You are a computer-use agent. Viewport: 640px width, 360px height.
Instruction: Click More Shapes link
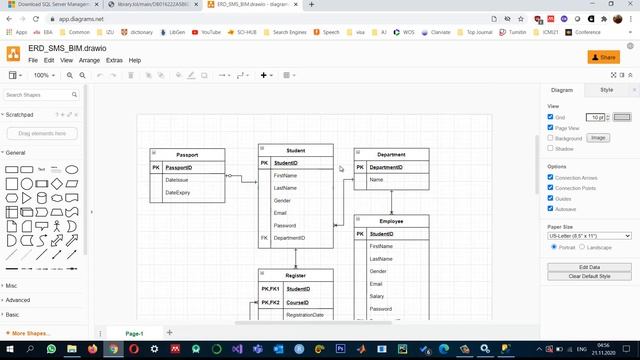pos(29,333)
